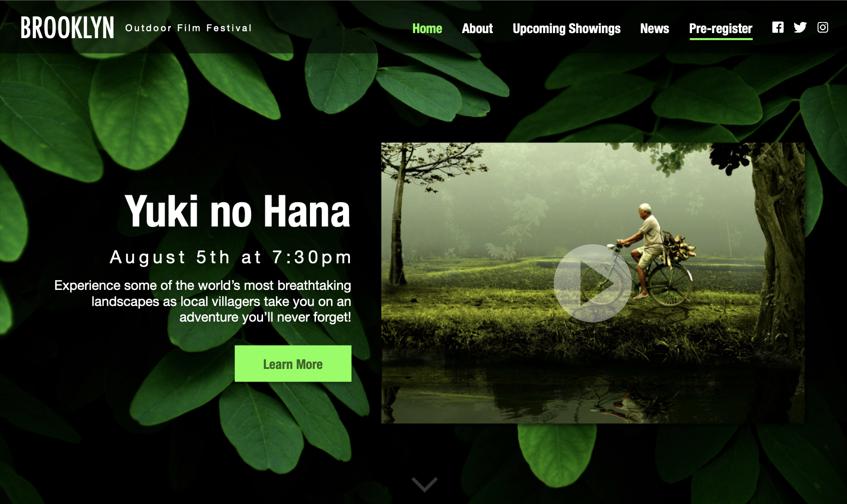Open the Instagram icon in header
Image resolution: width=847 pixels, height=504 pixels.
point(823,28)
